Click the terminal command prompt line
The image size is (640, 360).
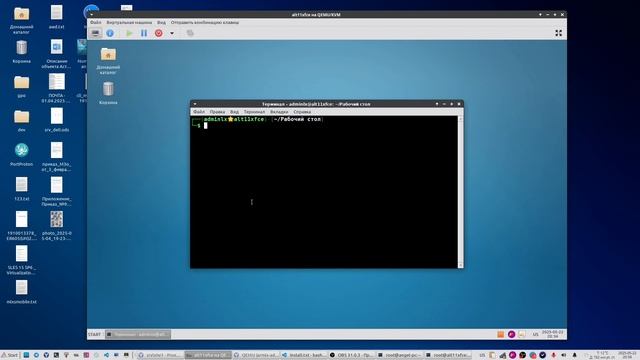[324, 126]
